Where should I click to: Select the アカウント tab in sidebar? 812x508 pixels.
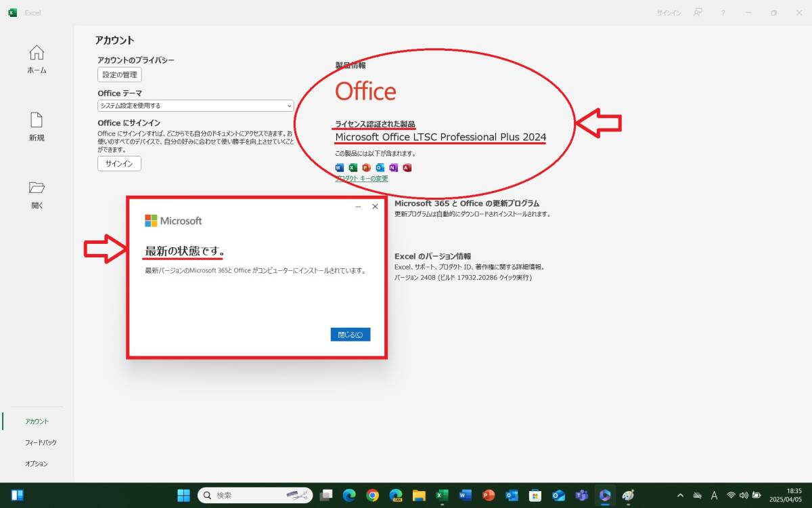click(x=37, y=421)
